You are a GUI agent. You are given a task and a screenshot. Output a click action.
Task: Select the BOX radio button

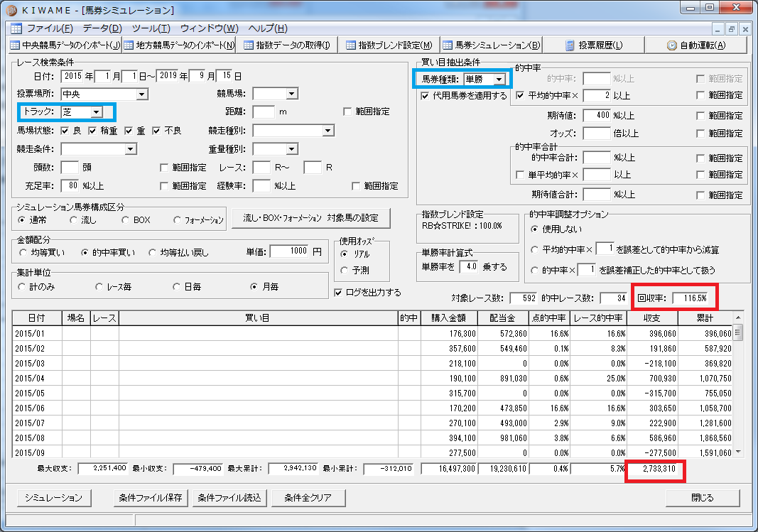[x=125, y=220]
